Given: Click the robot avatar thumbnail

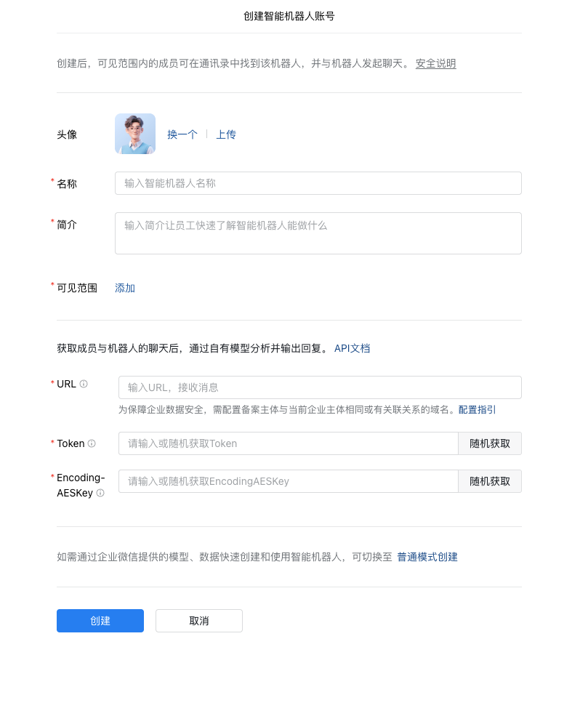Looking at the screenshot, I should tap(135, 134).
